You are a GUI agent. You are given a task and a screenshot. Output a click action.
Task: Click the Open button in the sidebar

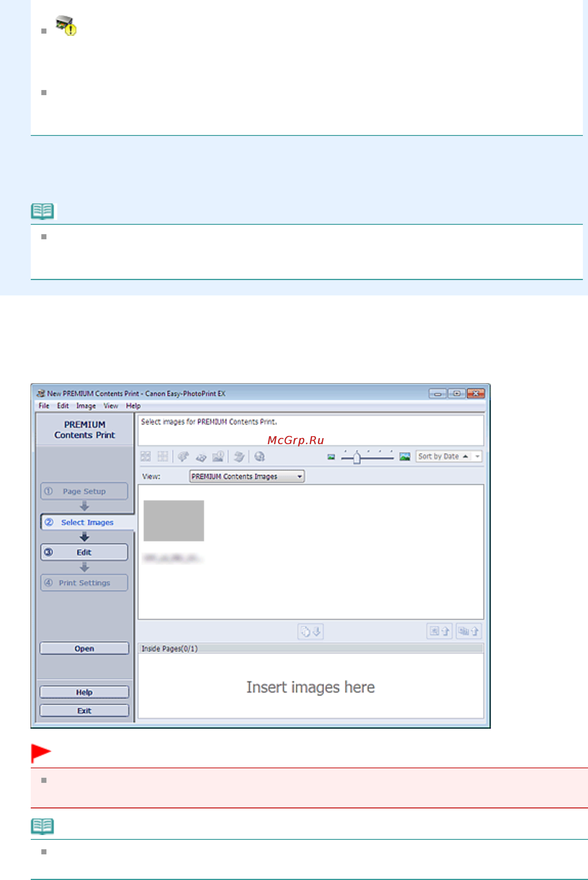(x=84, y=649)
